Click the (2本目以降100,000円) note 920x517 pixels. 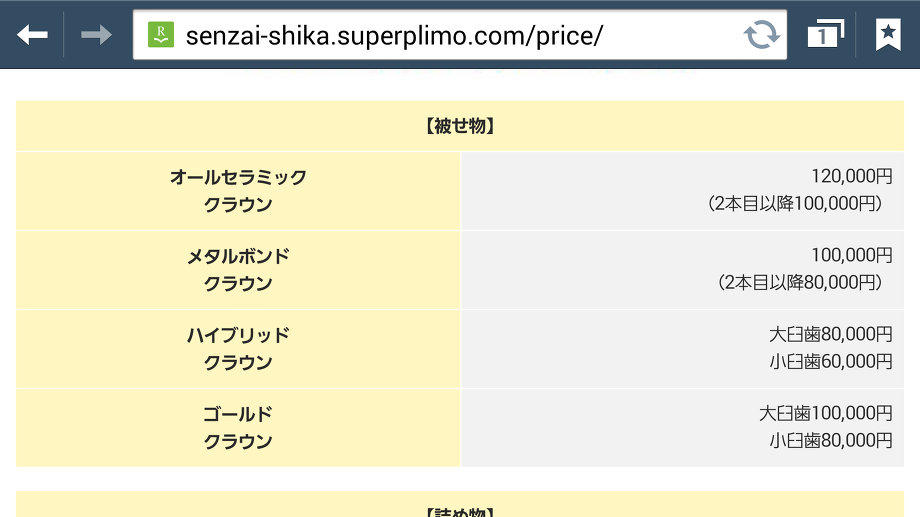point(795,204)
